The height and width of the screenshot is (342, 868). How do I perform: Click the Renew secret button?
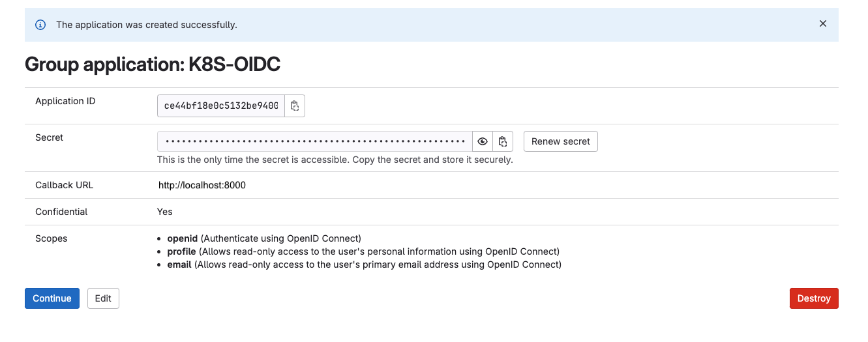[560, 141]
